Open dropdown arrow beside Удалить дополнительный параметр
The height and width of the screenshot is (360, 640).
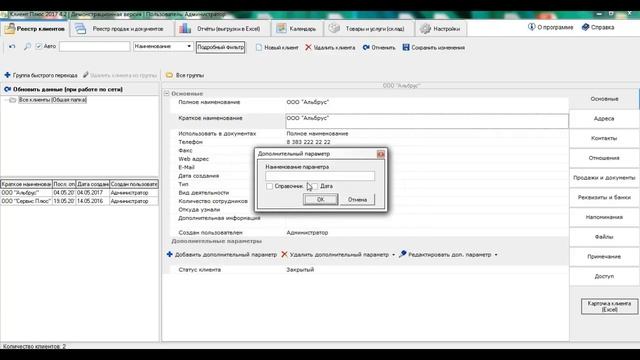pyautogui.click(x=393, y=255)
